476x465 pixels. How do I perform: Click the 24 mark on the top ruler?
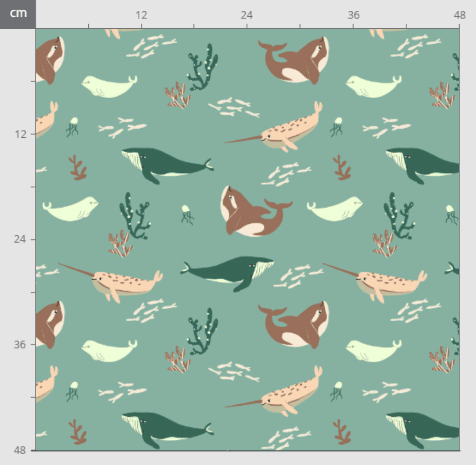click(247, 15)
